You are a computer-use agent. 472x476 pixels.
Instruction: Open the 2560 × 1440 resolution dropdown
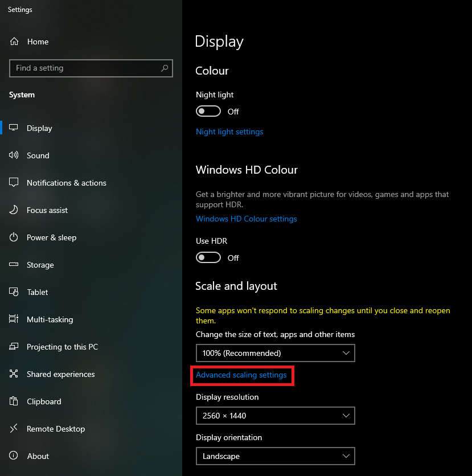coord(276,416)
